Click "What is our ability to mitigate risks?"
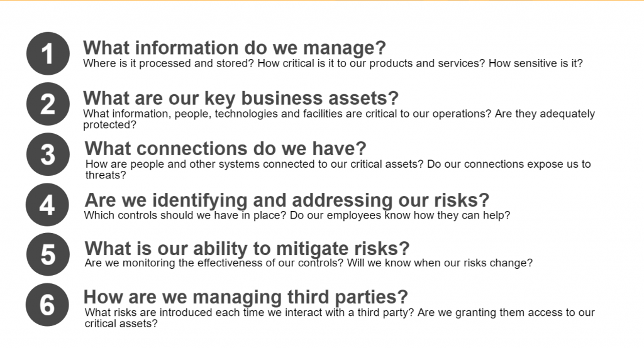Viewport: 644px width, 348px height. [247, 247]
